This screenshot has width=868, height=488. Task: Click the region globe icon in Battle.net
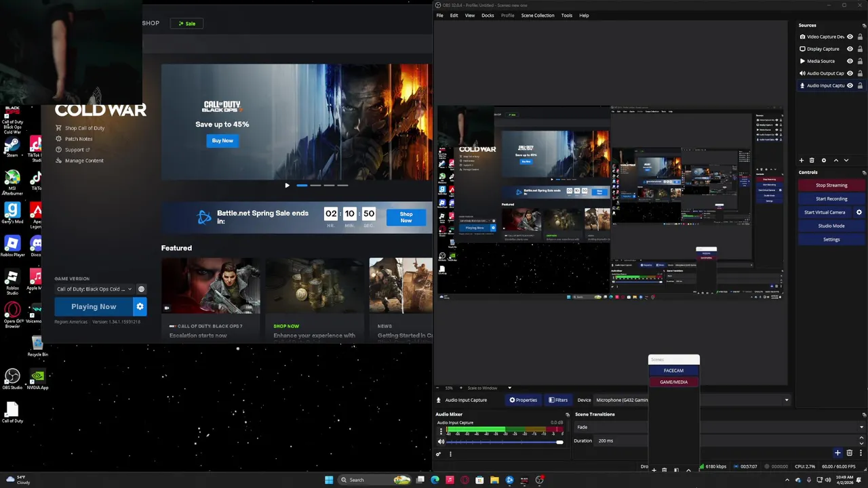coord(141,289)
